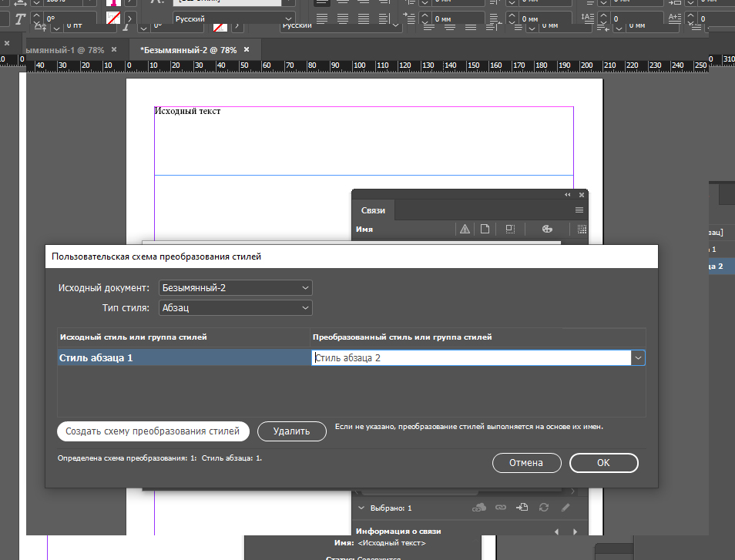Click the Go to Link icon
The height and width of the screenshot is (560, 735).
point(522,508)
